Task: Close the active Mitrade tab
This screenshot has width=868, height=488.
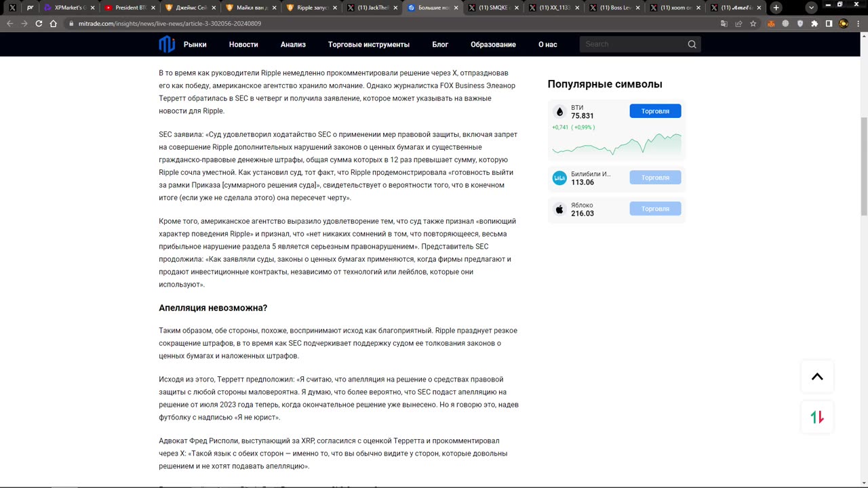Action: coord(455,7)
